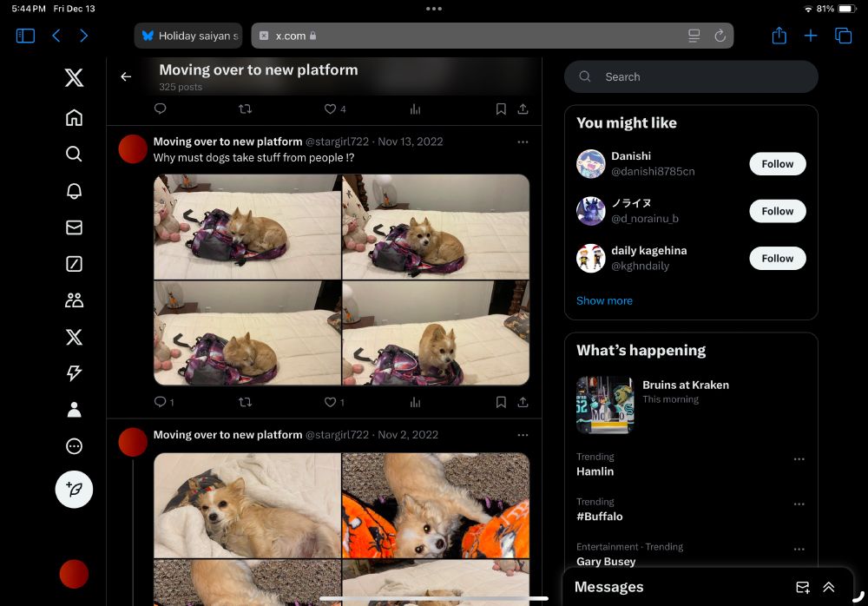Open more options for Nov 2, 2022 post
The image size is (868, 606).
pyautogui.click(x=523, y=435)
